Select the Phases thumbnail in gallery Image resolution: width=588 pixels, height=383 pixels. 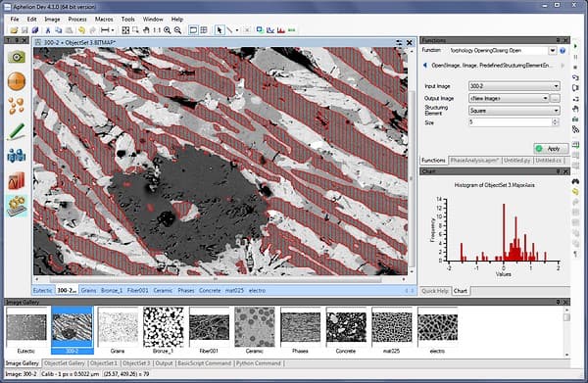point(301,330)
